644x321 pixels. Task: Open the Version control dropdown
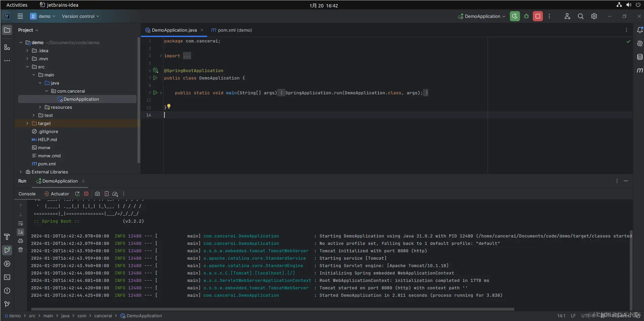click(81, 16)
